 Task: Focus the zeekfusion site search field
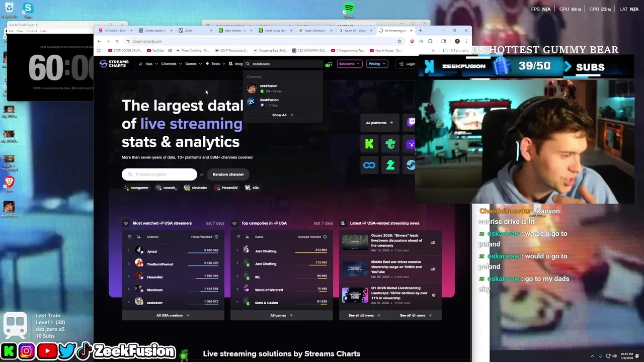click(x=284, y=64)
